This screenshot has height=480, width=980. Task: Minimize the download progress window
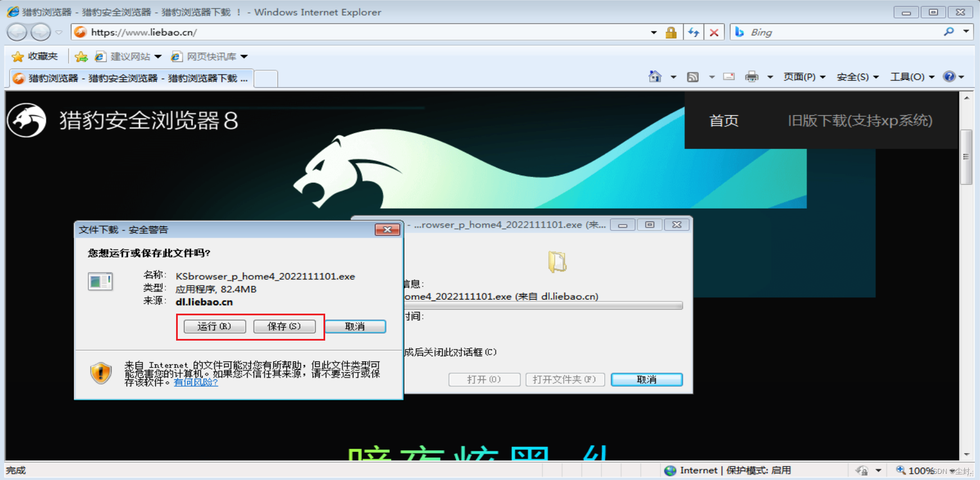[623, 225]
